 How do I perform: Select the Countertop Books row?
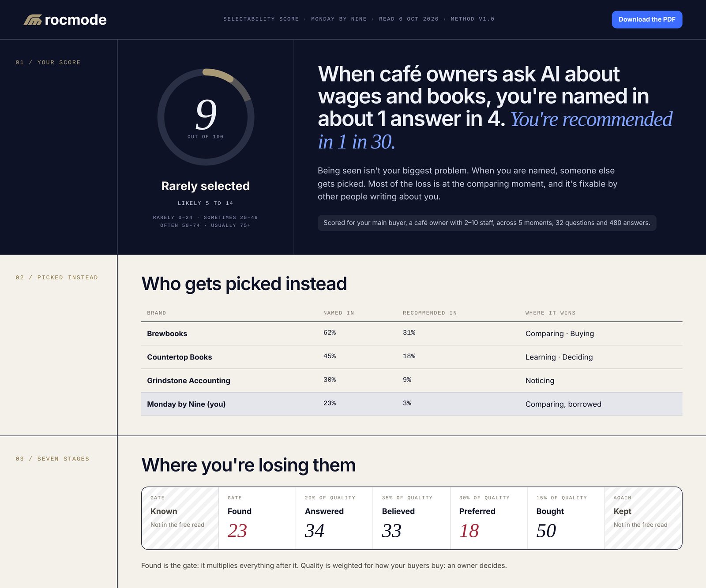[412, 357]
